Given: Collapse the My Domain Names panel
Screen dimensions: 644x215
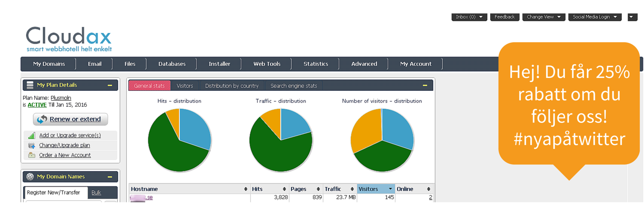Looking at the screenshot, I should pyautogui.click(x=110, y=177).
